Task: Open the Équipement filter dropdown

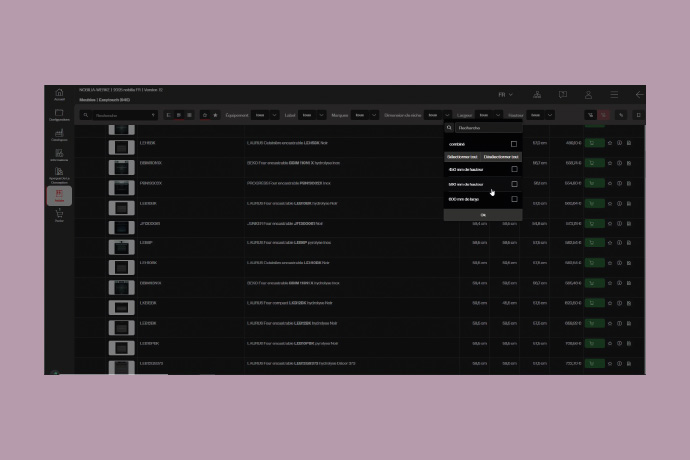Action: click(x=265, y=115)
